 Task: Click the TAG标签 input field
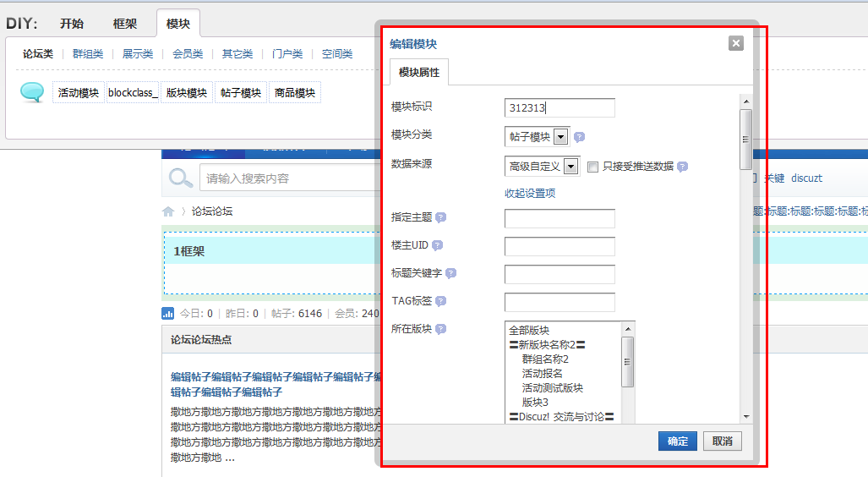pyautogui.click(x=560, y=302)
